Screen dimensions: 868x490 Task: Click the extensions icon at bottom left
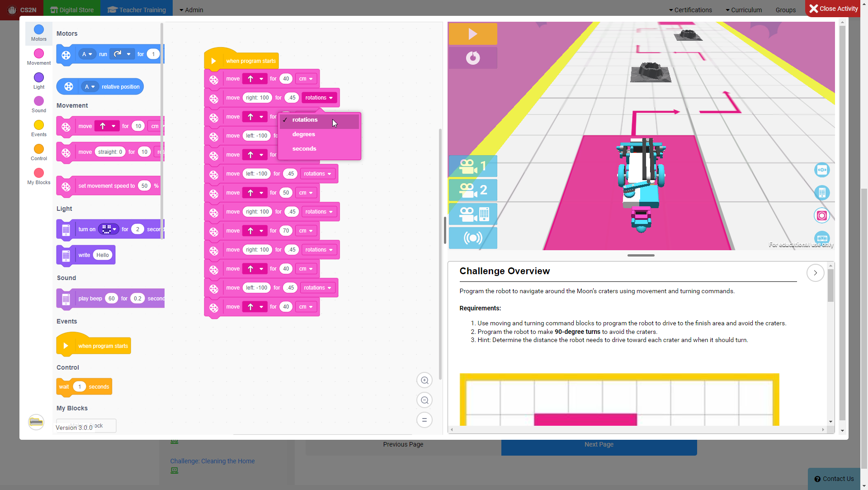(36, 422)
